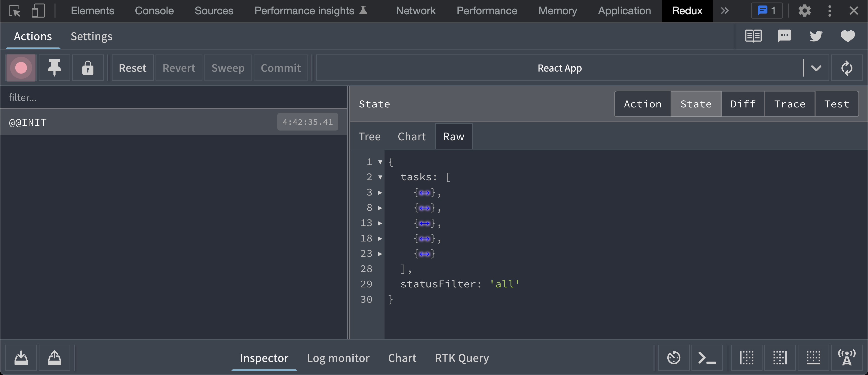Open the Log monitor view

tap(338, 358)
